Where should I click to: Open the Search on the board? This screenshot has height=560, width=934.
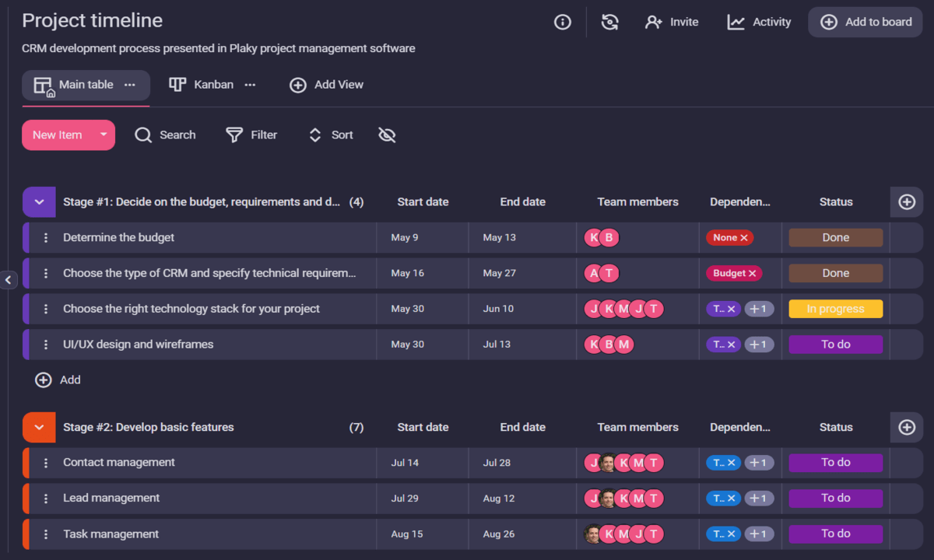pos(165,135)
